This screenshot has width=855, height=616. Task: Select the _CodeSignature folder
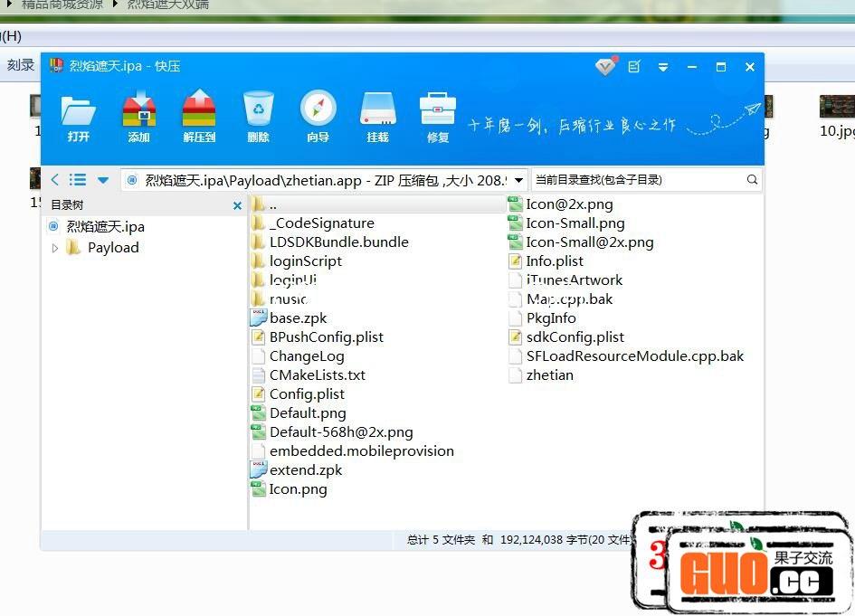321,223
